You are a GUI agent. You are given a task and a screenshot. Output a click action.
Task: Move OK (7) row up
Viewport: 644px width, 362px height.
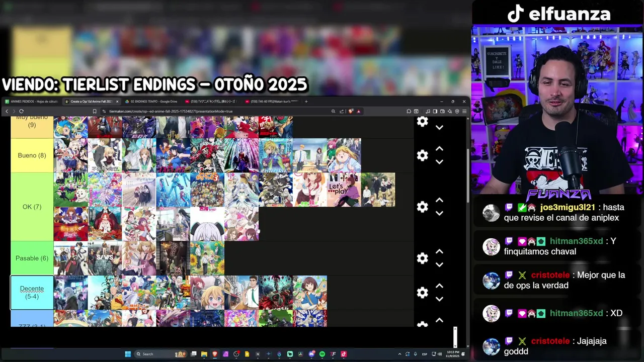click(x=439, y=200)
